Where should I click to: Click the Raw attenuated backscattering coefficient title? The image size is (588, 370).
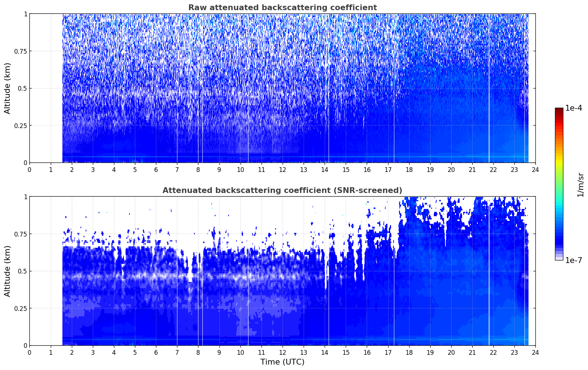click(x=282, y=8)
